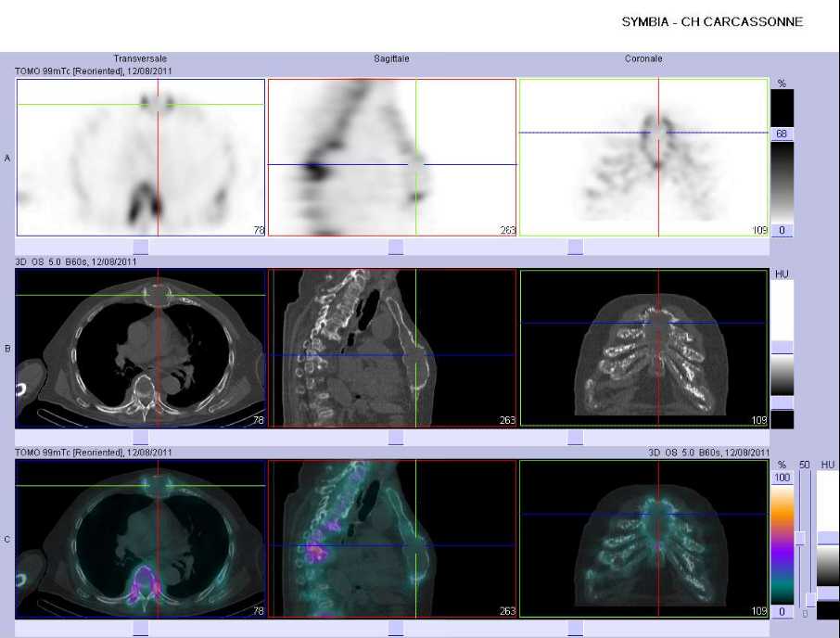Viewport: 840px width, 638px height.
Task: Click the percent symbol above row A color bar
Action: (x=782, y=83)
